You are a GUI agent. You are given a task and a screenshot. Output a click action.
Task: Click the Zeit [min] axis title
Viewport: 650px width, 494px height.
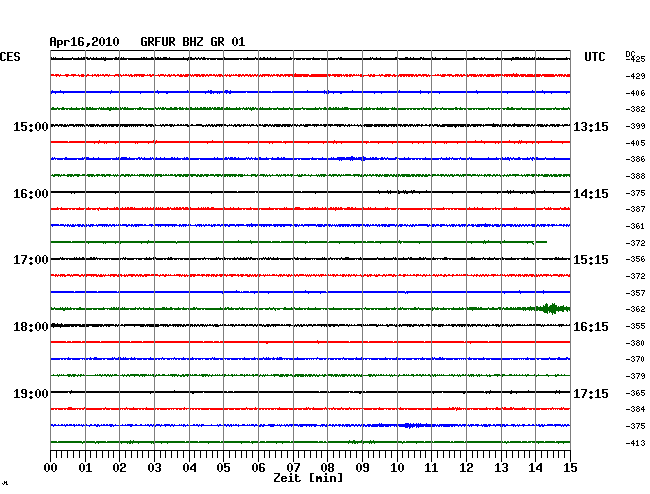tap(308, 478)
